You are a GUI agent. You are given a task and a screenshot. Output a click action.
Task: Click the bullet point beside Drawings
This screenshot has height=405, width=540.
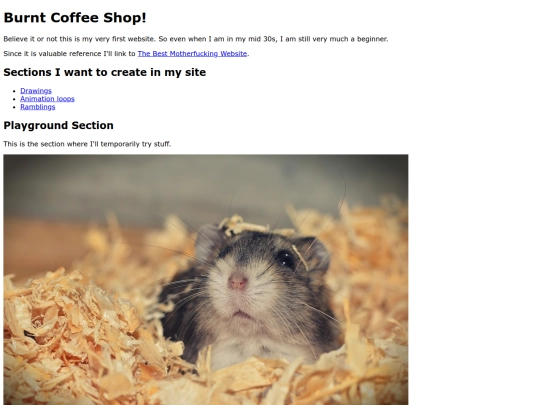click(x=14, y=91)
